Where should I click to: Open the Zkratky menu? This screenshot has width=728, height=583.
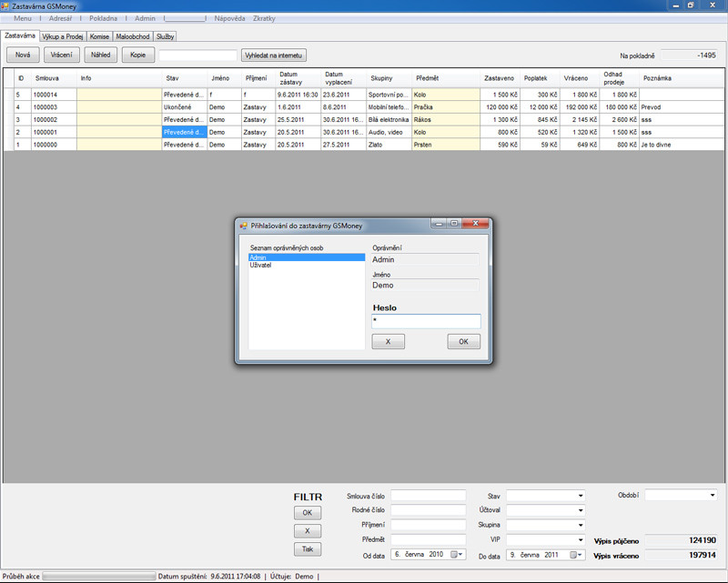pos(264,18)
